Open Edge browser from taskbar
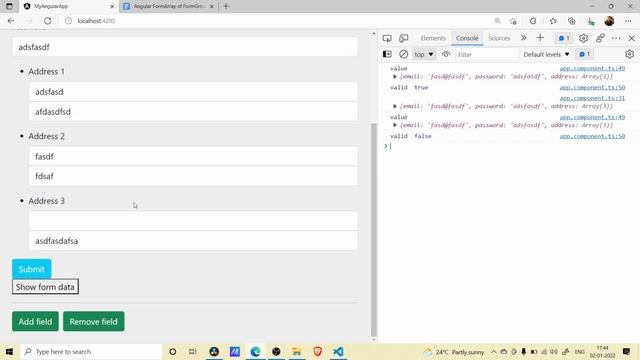Image resolution: width=640 pixels, height=360 pixels. tap(256, 351)
